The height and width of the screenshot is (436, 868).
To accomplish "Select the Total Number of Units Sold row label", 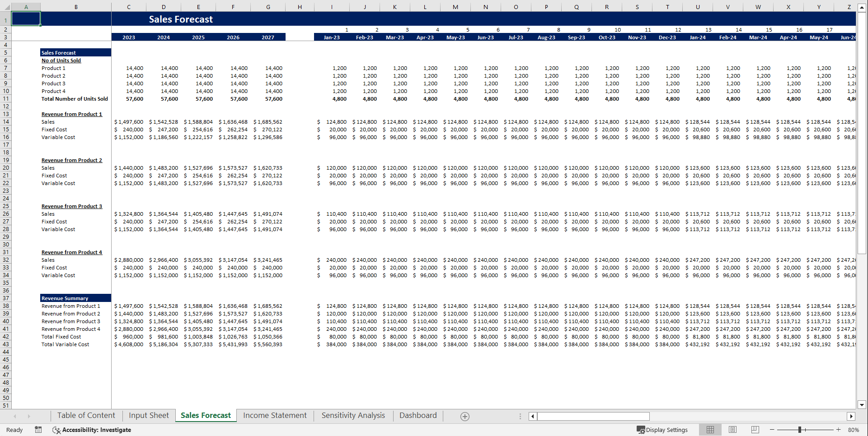I will coord(75,99).
